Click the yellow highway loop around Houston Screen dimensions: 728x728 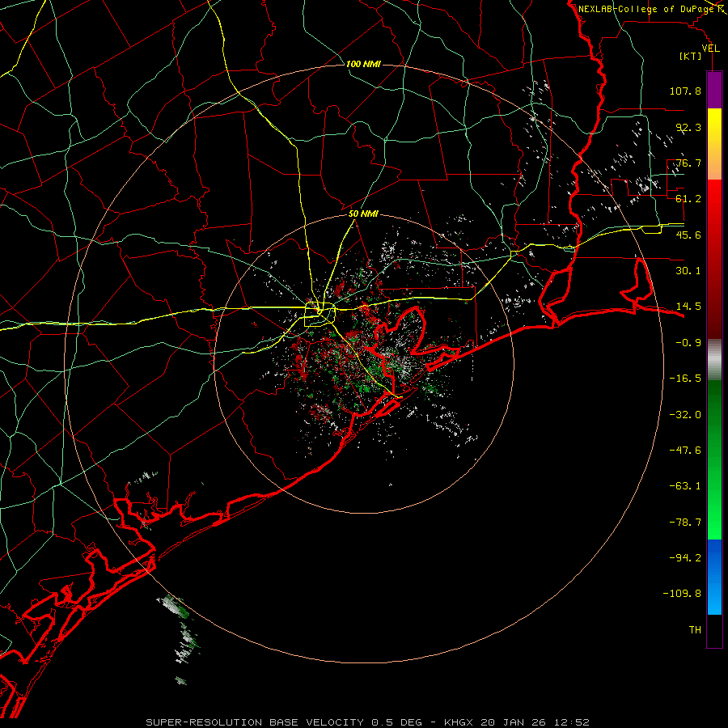click(320, 315)
